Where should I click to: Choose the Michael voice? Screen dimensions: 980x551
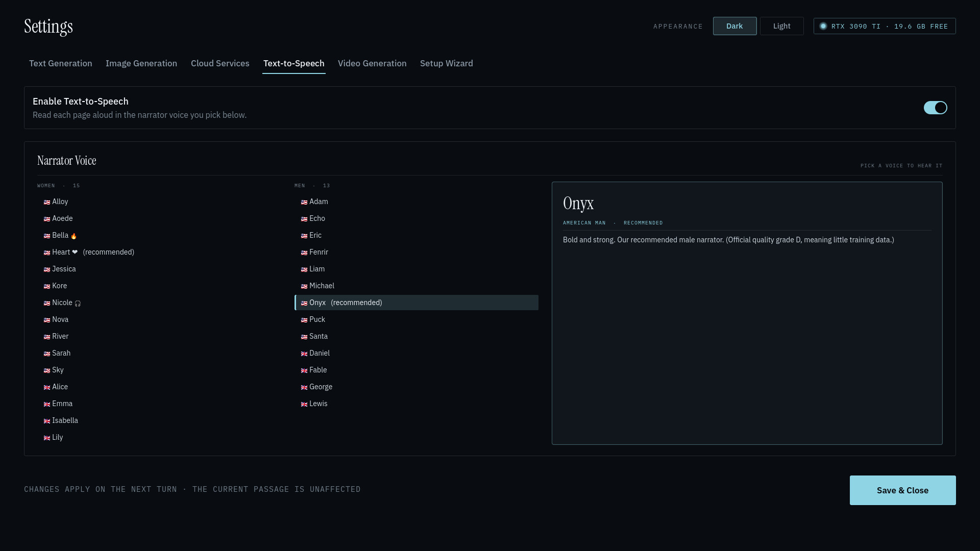pyautogui.click(x=416, y=286)
